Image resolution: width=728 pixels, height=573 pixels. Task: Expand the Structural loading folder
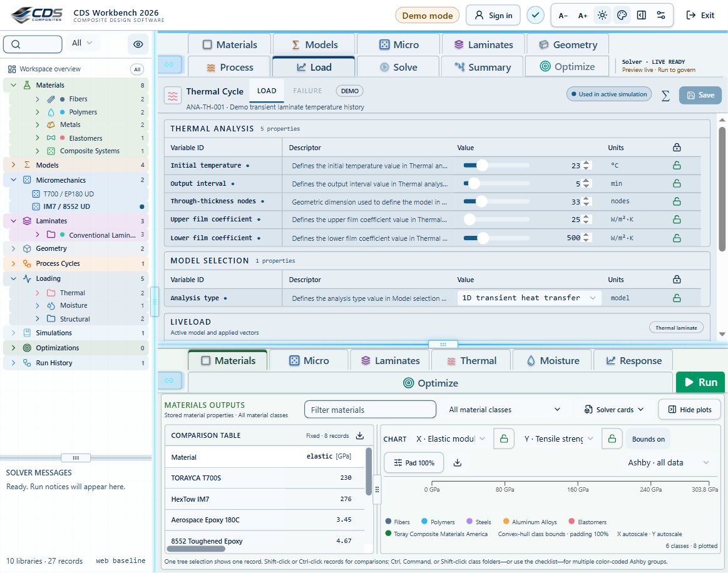(38, 319)
